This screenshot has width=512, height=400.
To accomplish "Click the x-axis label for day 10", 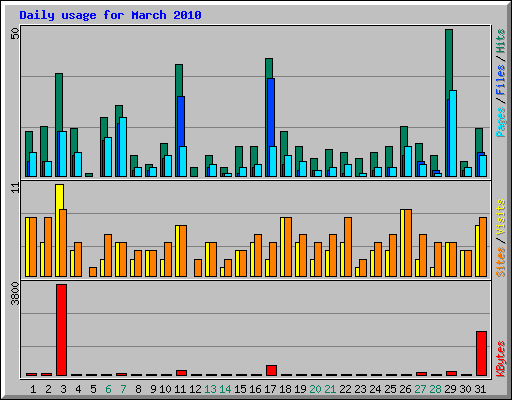I will point(165,389).
